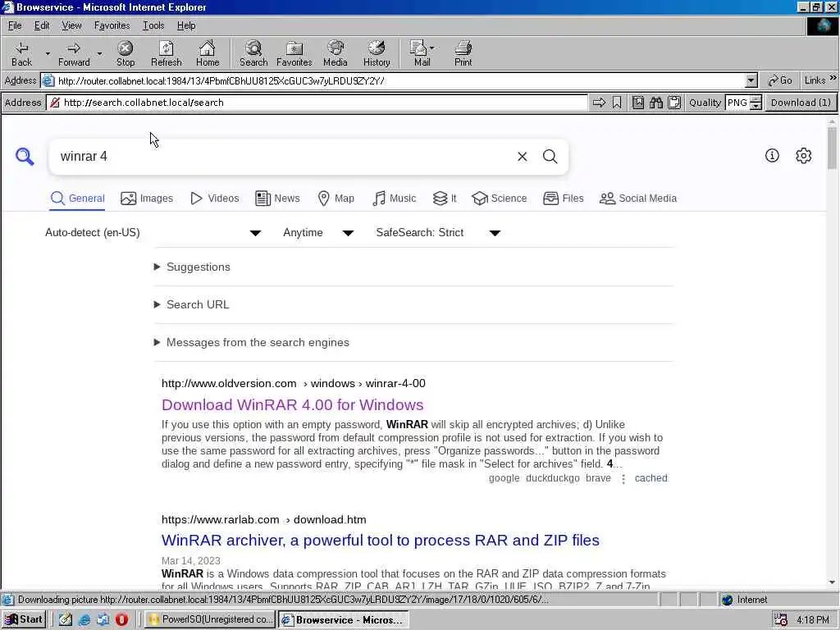This screenshot has height=630, width=840.
Task: Open the cached link of oldversion result
Action: point(651,478)
